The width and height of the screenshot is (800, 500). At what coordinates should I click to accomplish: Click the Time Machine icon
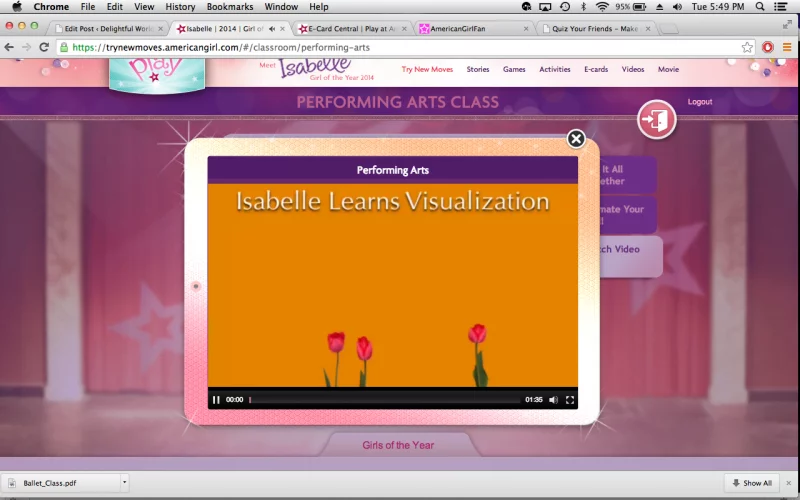click(565, 7)
